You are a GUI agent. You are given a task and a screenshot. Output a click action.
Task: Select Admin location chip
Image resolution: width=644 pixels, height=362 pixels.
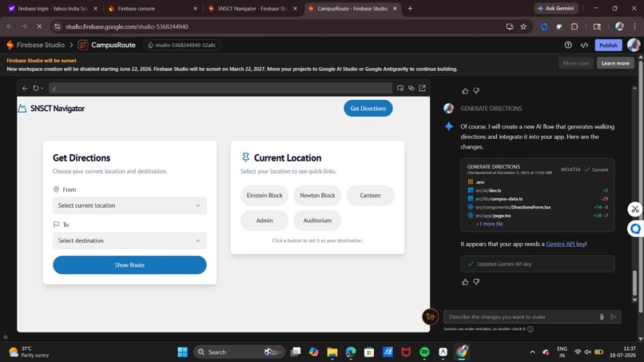[264, 221]
